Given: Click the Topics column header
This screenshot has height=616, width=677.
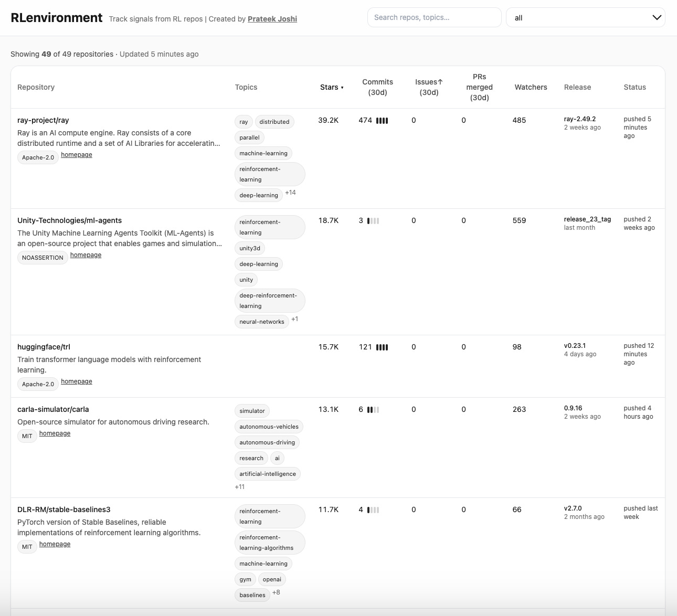Looking at the screenshot, I should pos(246,87).
